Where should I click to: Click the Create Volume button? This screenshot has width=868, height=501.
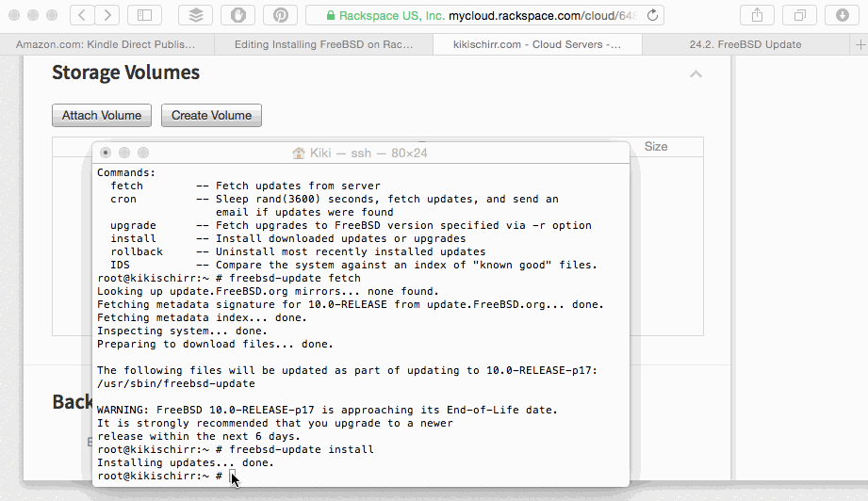point(211,116)
